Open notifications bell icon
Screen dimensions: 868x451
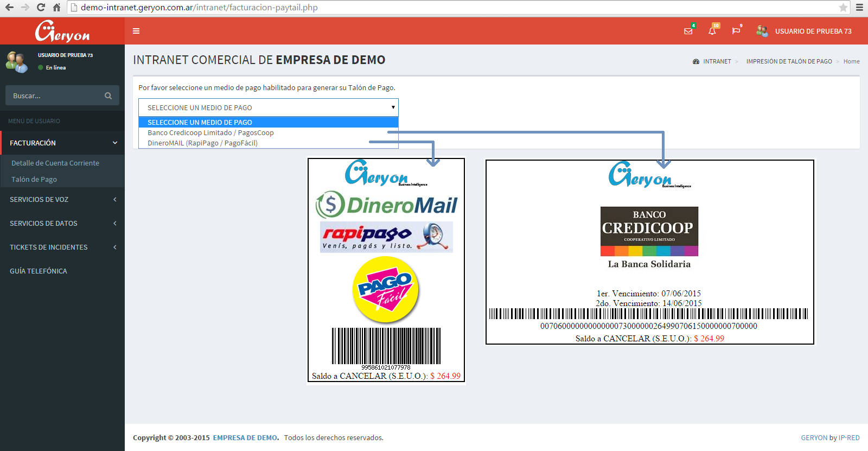(x=712, y=31)
